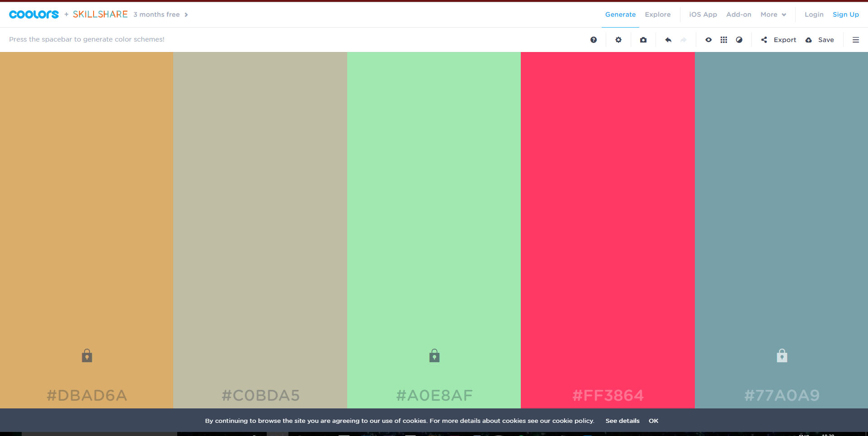Click chevron next to 3 months free
The width and height of the screenshot is (868, 436).
(186, 15)
